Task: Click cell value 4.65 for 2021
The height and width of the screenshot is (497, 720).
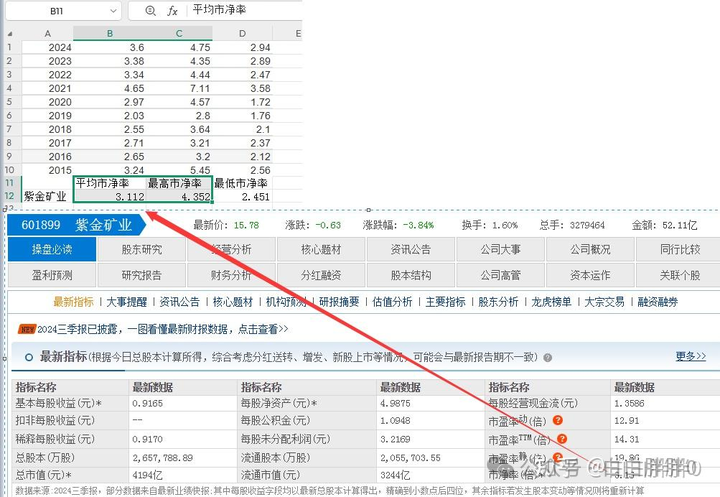Action: [110, 88]
